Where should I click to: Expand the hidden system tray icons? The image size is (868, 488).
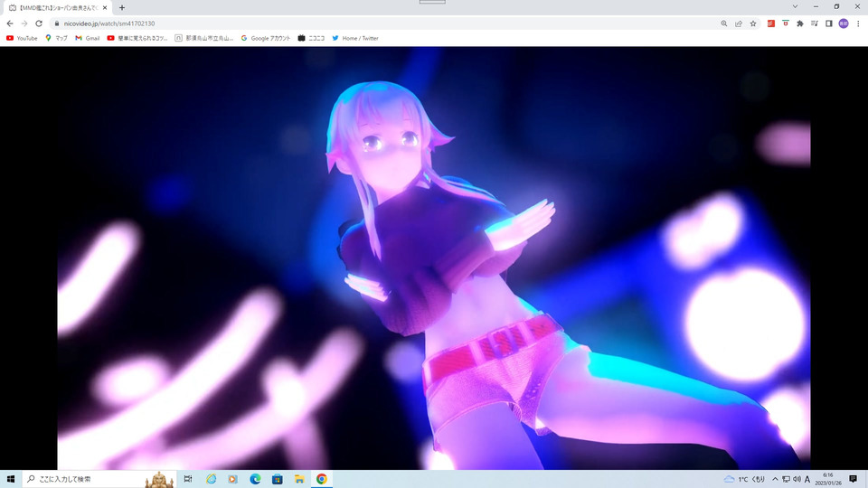pyautogui.click(x=775, y=479)
